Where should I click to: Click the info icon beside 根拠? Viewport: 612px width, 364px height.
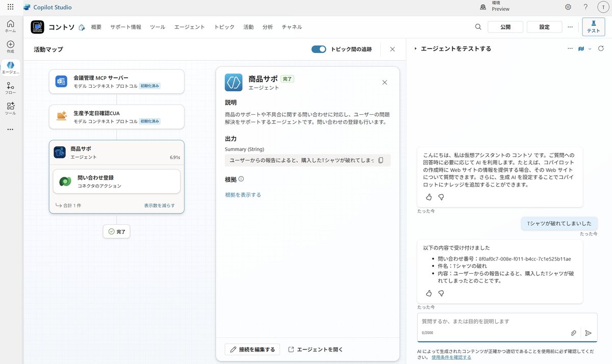(x=241, y=179)
